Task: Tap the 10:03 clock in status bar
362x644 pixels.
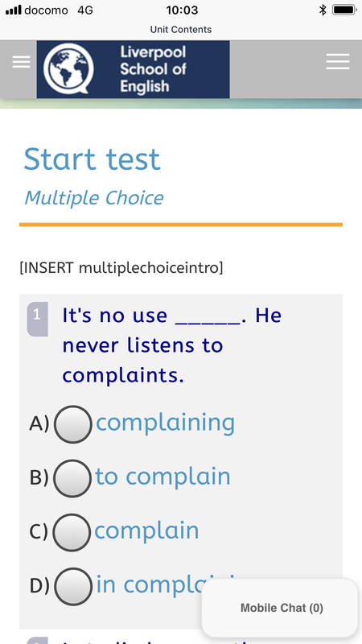Action: point(182,10)
